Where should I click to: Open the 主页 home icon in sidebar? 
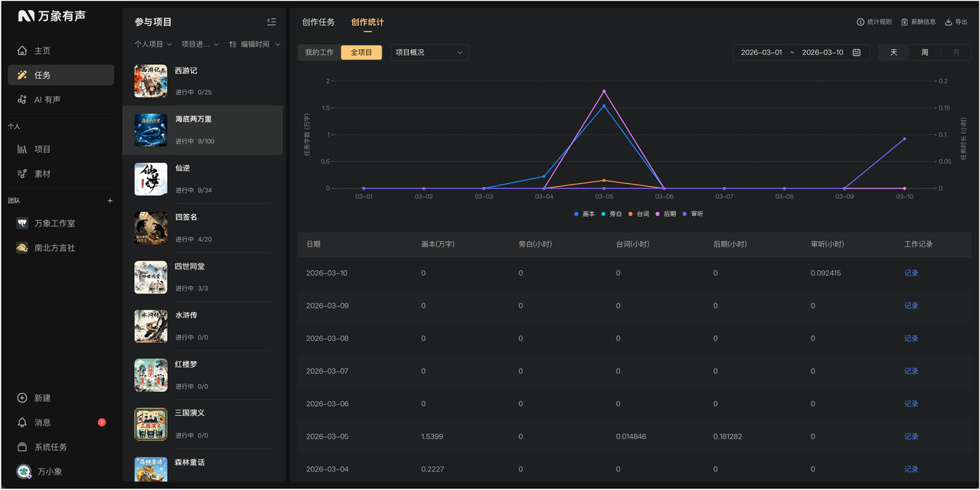coord(22,51)
